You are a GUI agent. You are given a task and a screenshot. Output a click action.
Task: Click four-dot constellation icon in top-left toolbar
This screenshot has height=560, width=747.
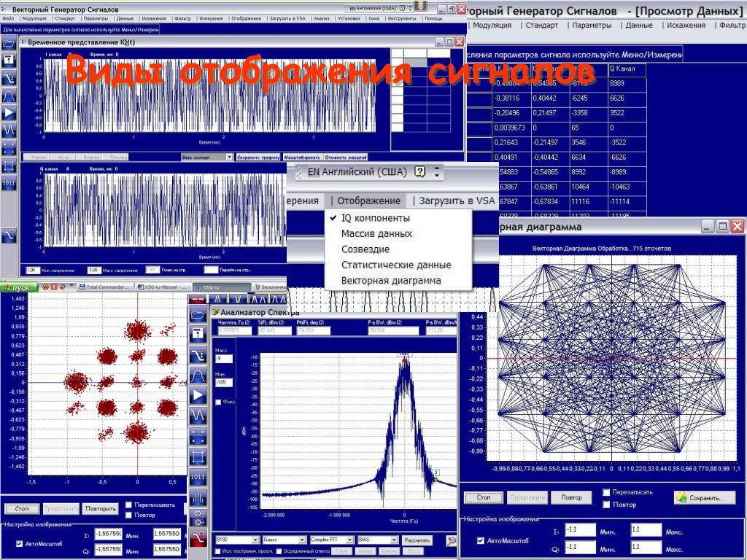pyautogui.click(x=9, y=147)
